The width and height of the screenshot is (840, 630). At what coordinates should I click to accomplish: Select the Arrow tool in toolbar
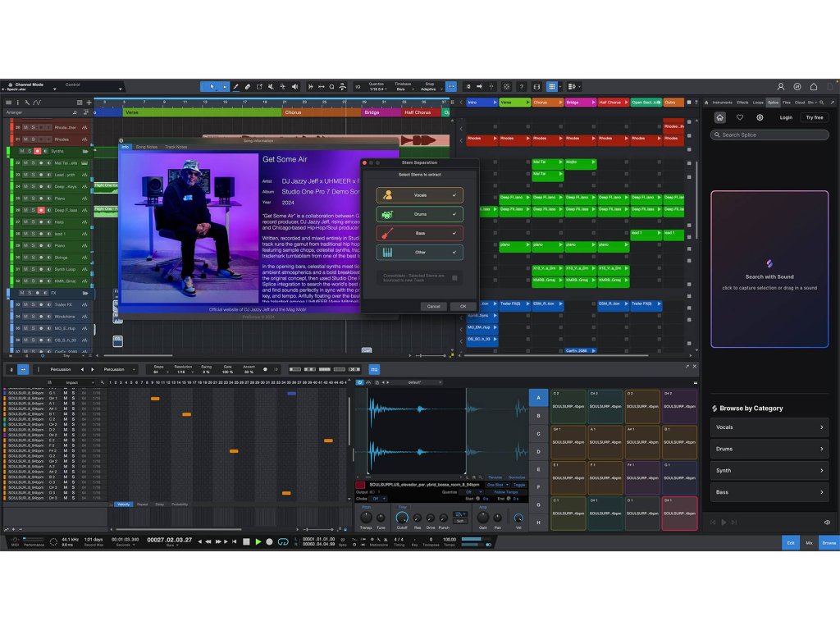tap(212, 86)
